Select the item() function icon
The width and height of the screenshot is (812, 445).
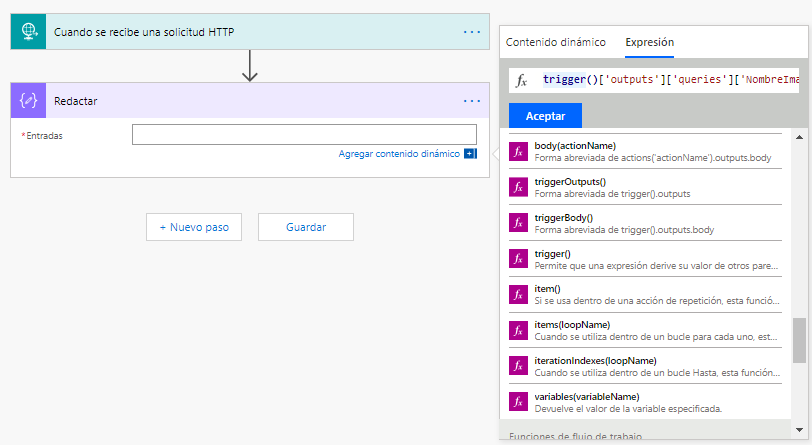518,294
